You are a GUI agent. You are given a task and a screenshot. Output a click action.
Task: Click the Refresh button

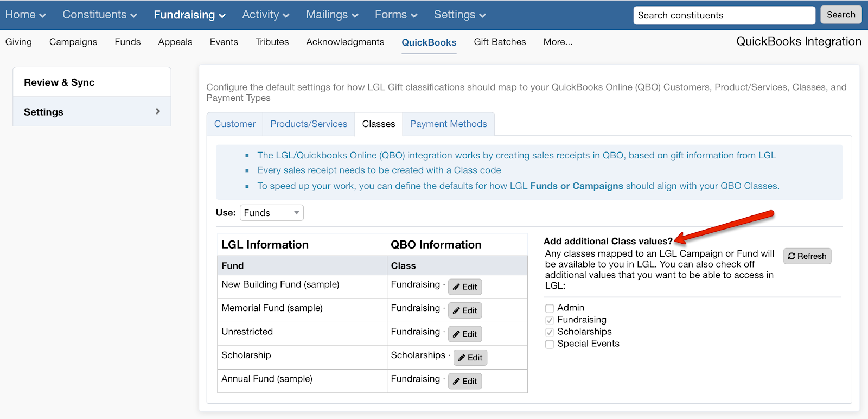click(x=807, y=256)
